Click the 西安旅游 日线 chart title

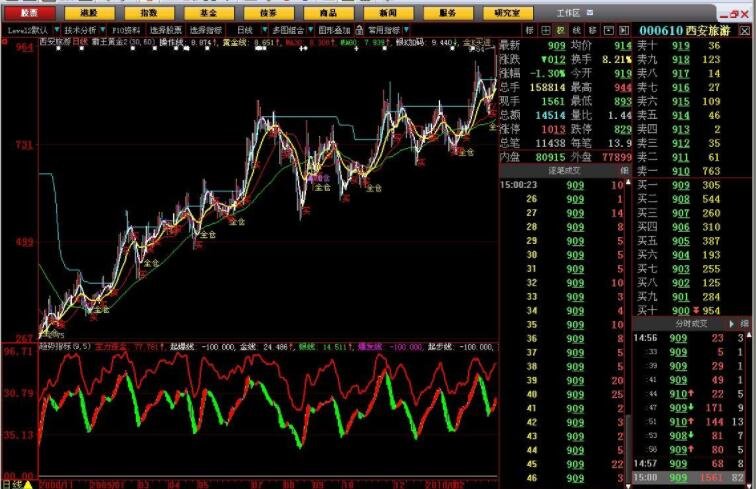point(64,42)
